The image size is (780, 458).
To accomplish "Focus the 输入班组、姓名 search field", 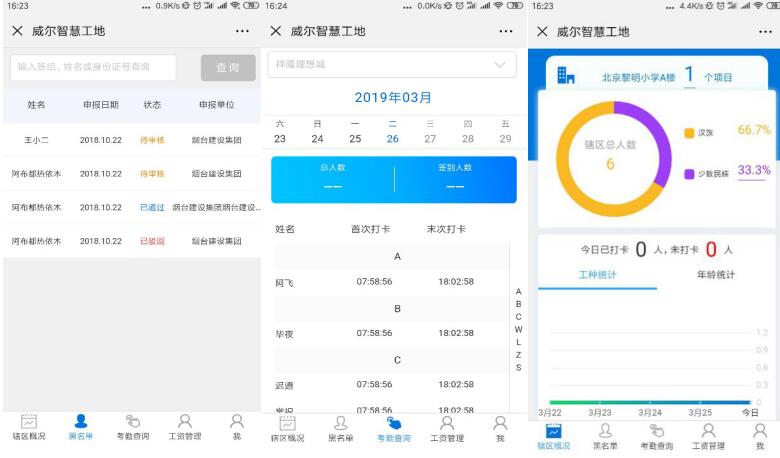I will coord(93,67).
